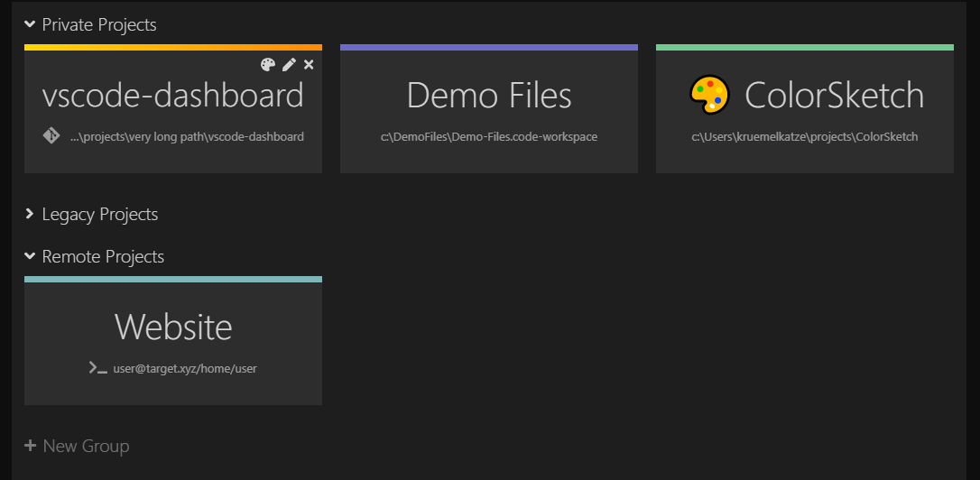
Task: Click the purple color bar above Demo Files
Action: (x=489, y=48)
